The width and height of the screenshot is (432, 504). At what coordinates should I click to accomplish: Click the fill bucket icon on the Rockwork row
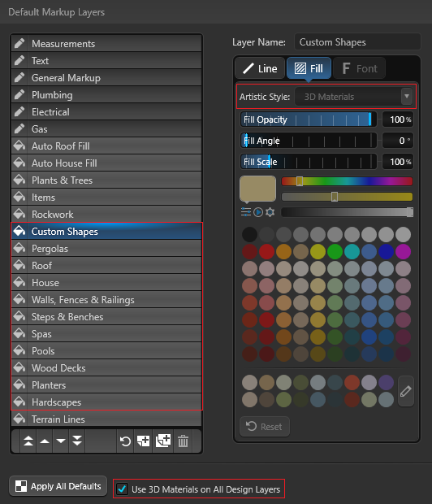click(x=19, y=214)
